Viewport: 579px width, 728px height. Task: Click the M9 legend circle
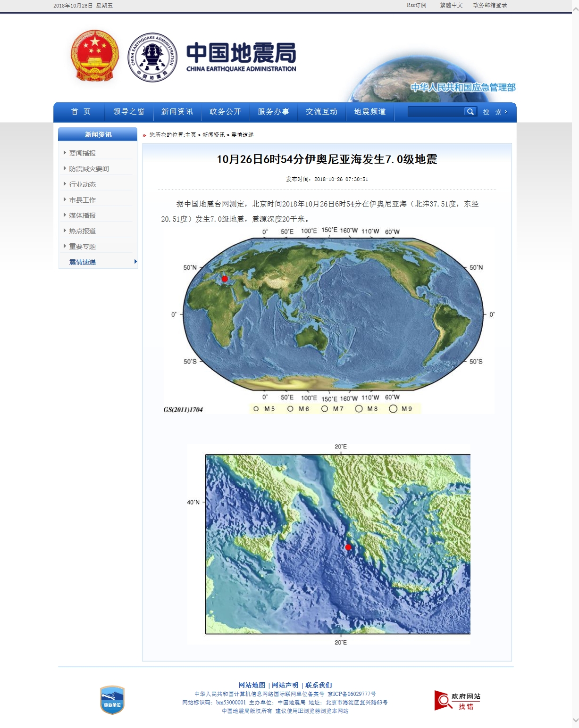click(393, 409)
